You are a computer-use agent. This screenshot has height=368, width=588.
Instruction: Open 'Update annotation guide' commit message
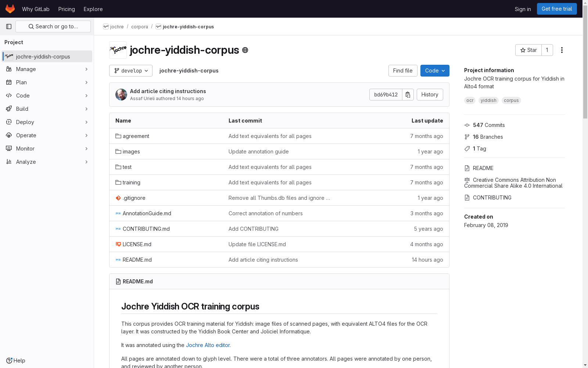(259, 152)
